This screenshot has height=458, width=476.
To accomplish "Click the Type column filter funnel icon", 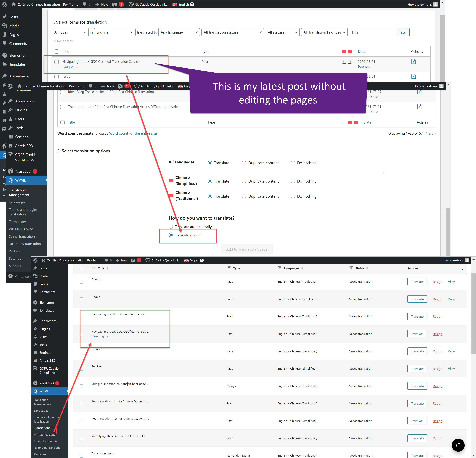I will pyautogui.click(x=229, y=268).
